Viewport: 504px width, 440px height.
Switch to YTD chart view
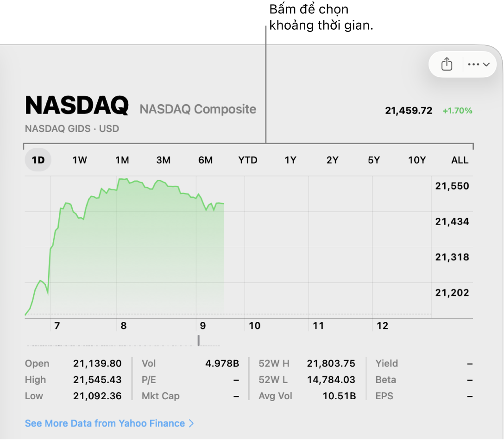[248, 160]
